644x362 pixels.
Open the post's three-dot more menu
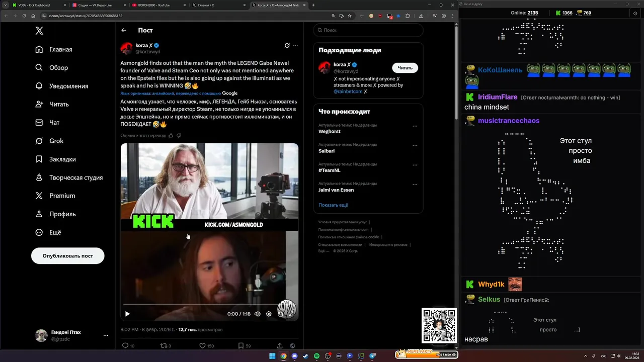(x=295, y=45)
